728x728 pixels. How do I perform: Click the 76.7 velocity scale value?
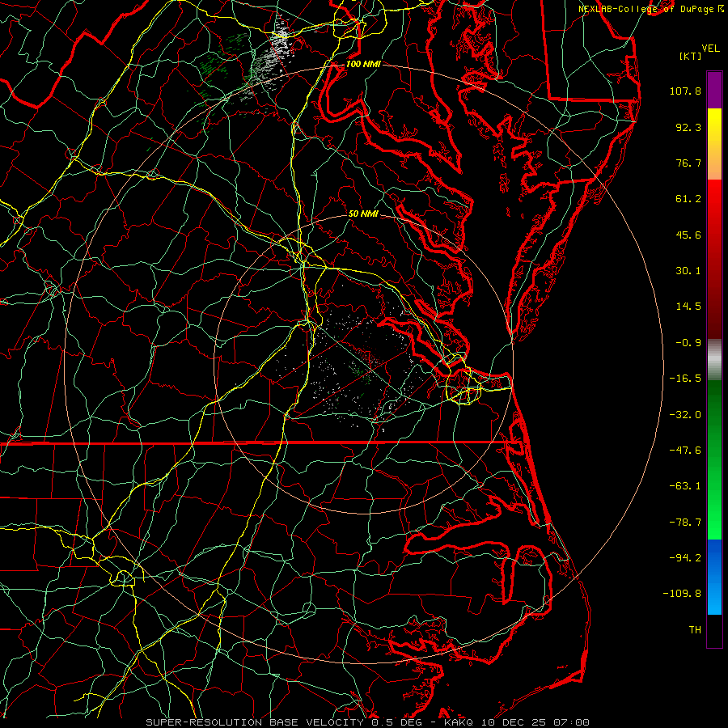pos(688,163)
